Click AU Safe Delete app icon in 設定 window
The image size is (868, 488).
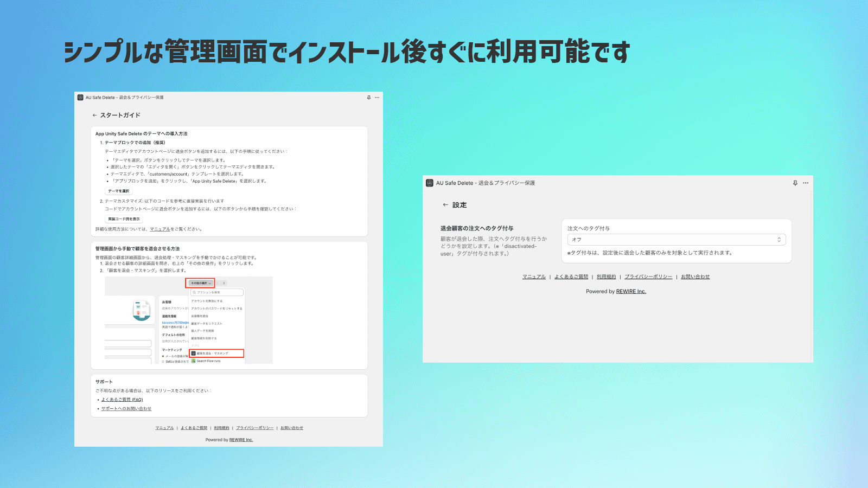tap(430, 183)
